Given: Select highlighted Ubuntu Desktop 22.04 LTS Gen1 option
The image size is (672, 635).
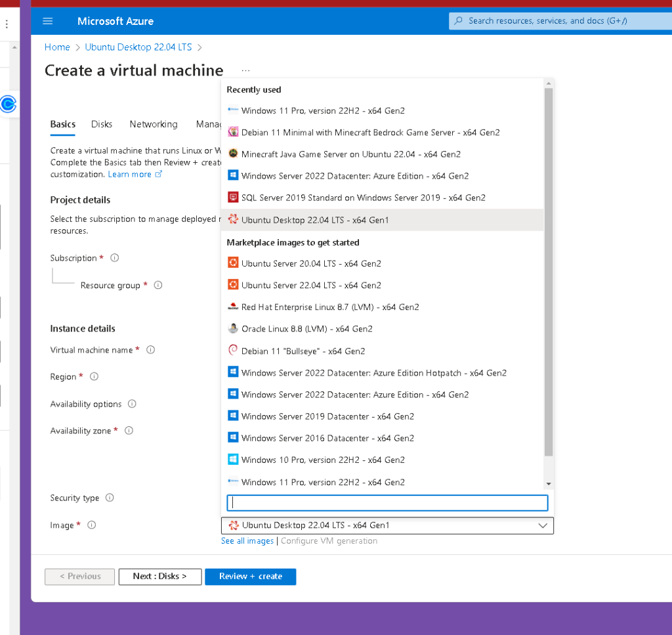Looking at the screenshot, I should click(x=382, y=220).
